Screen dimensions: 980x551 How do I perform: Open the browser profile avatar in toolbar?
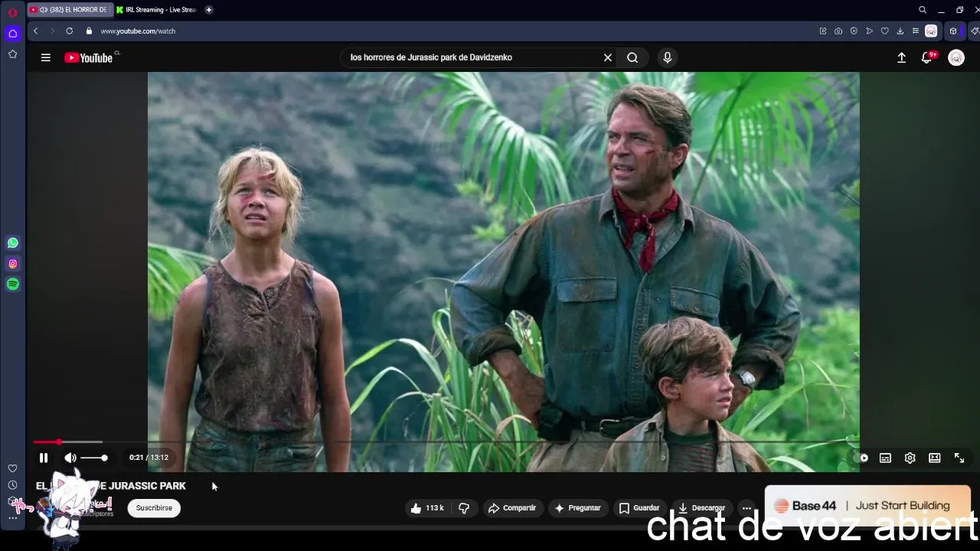(x=931, y=31)
